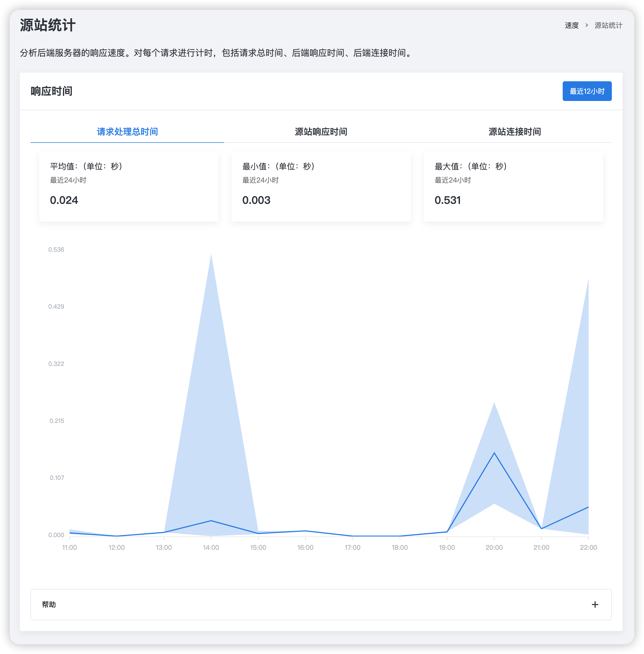Click the 最大值 card title
This screenshot has width=644, height=654.
[x=471, y=166]
